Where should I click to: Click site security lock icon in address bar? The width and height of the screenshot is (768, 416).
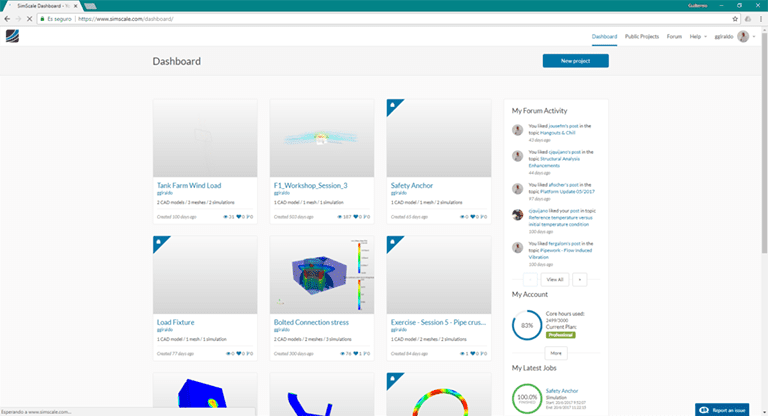coord(43,19)
